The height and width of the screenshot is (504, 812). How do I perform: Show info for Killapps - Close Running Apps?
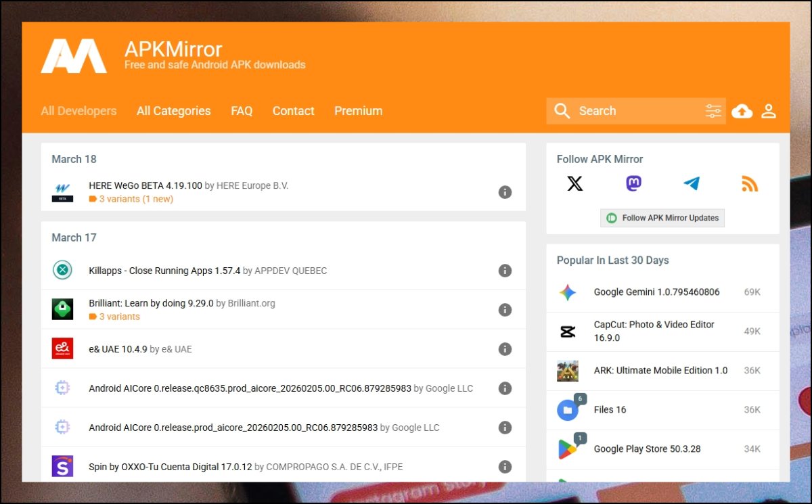[x=505, y=271]
